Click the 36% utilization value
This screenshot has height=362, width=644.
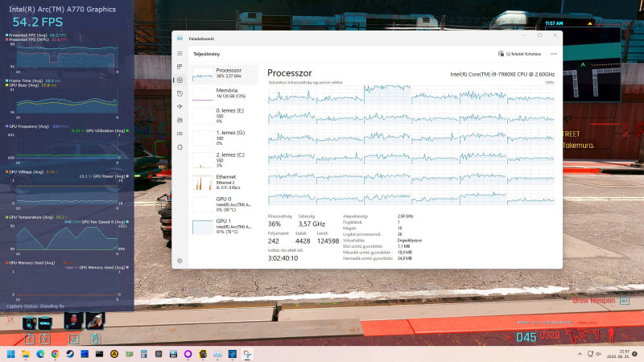click(275, 224)
